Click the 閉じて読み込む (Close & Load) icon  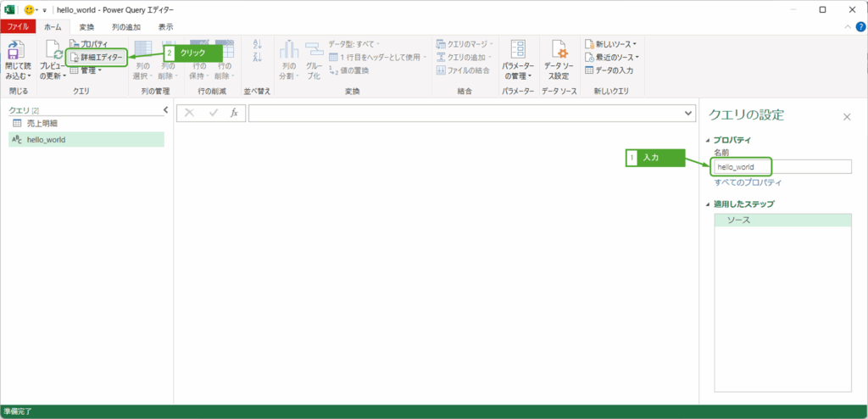coord(16,51)
